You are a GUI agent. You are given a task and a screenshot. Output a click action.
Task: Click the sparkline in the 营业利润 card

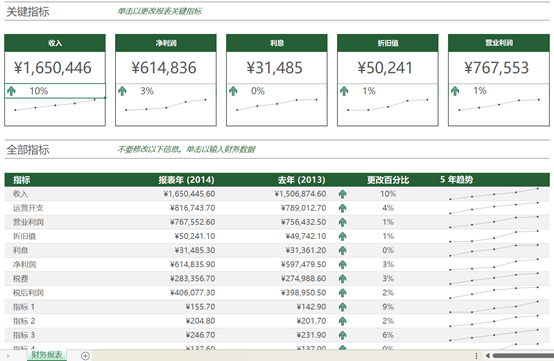pyautogui.click(x=499, y=105)
